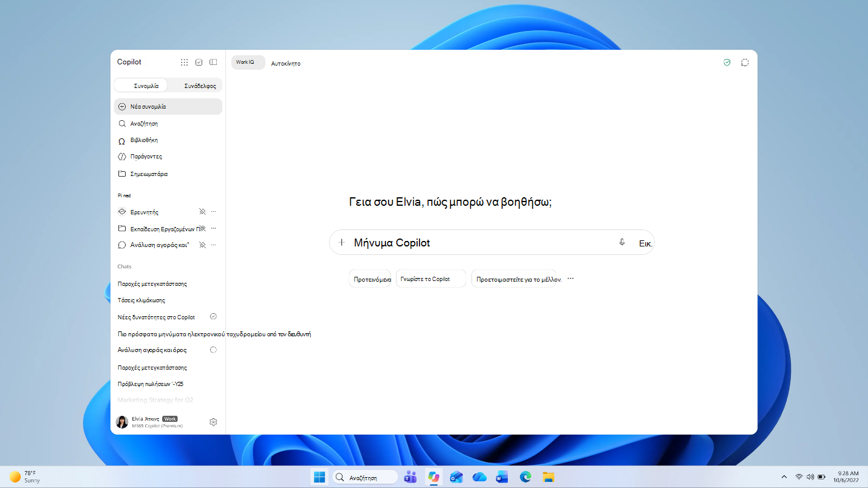
Task: Click Elvia's profile avatar
Action: (122, 422)
